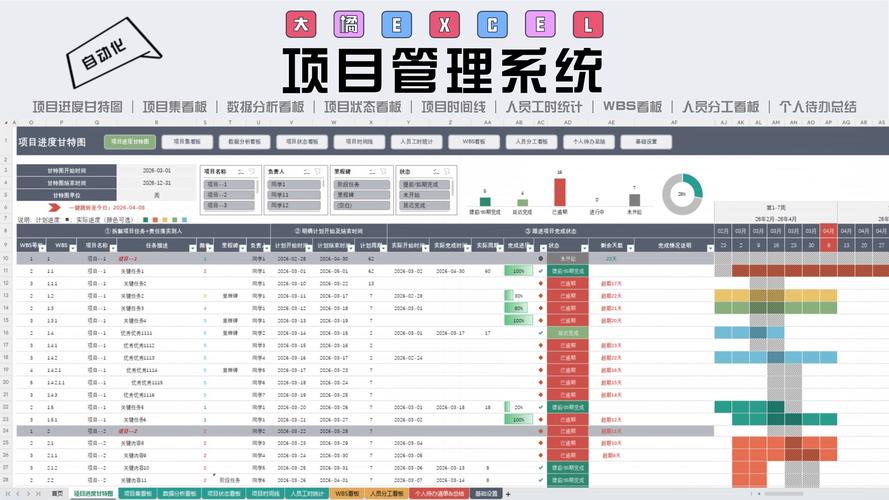The height and width of the screenshot is (500, 889).
Task: Switch to the 基础设置 sheet tab
Action: 486,494
